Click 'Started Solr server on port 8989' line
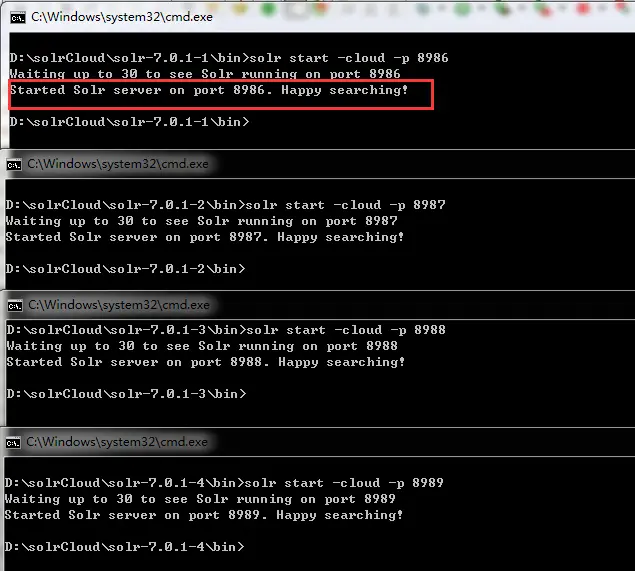The height and width of the screenshot is (571, 635). coord(204,515)
